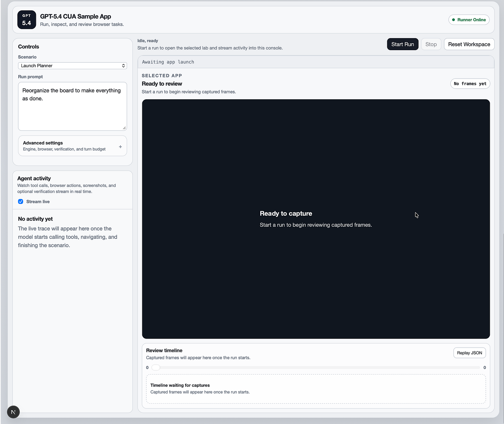
Task: Click the GPT 5.4 app logo
Action: tap(27, 20)
